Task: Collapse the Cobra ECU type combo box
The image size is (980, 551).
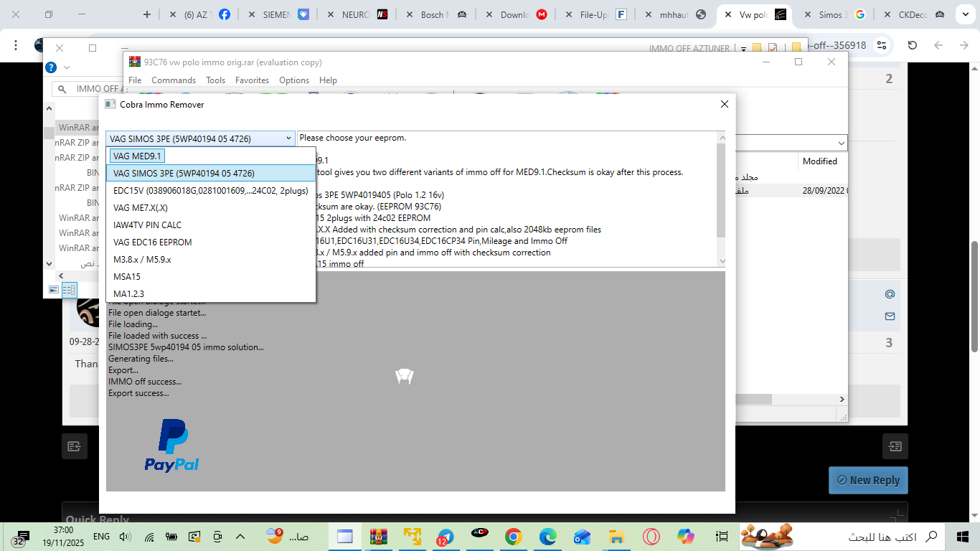Action: click(x=288, y=138)
